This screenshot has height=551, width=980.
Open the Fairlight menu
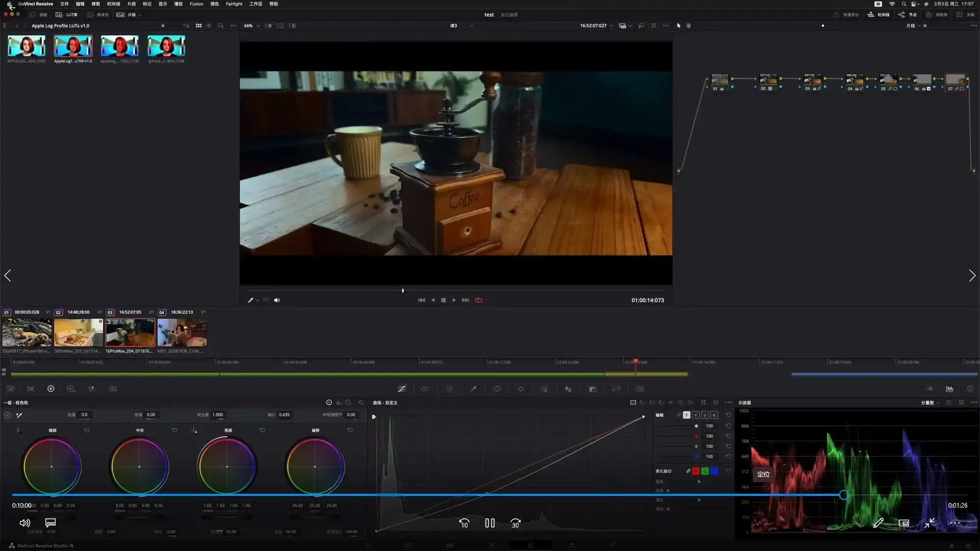pyautogui.click(x=234, y=4)
